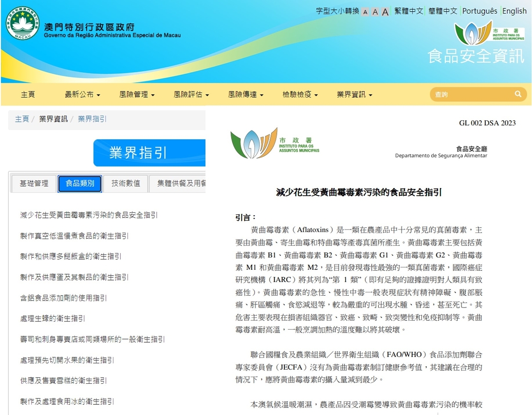
Task: Select the smallest font size A
Action: point(365,12)
